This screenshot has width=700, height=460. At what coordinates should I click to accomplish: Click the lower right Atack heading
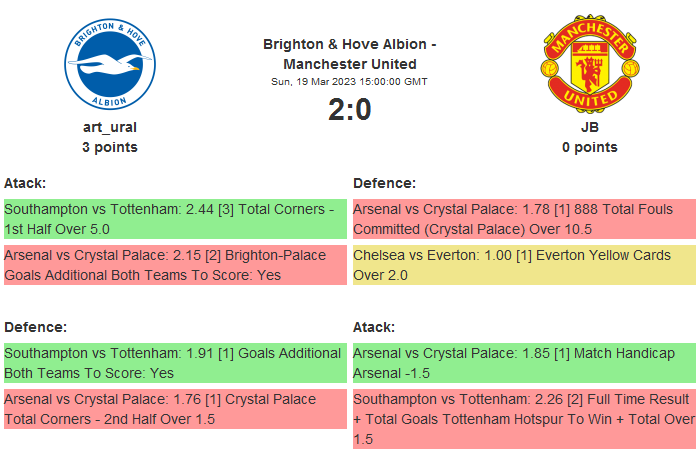(374, 327)
